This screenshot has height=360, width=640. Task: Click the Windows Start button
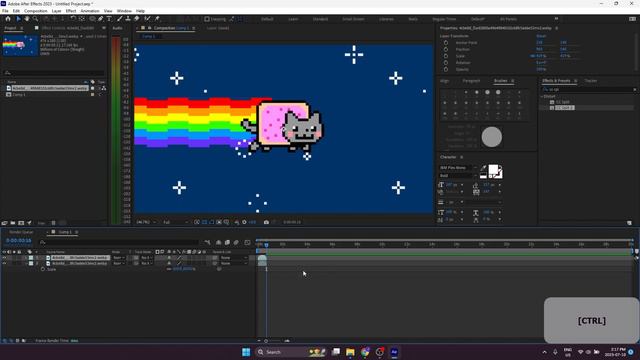pos(246,352)
